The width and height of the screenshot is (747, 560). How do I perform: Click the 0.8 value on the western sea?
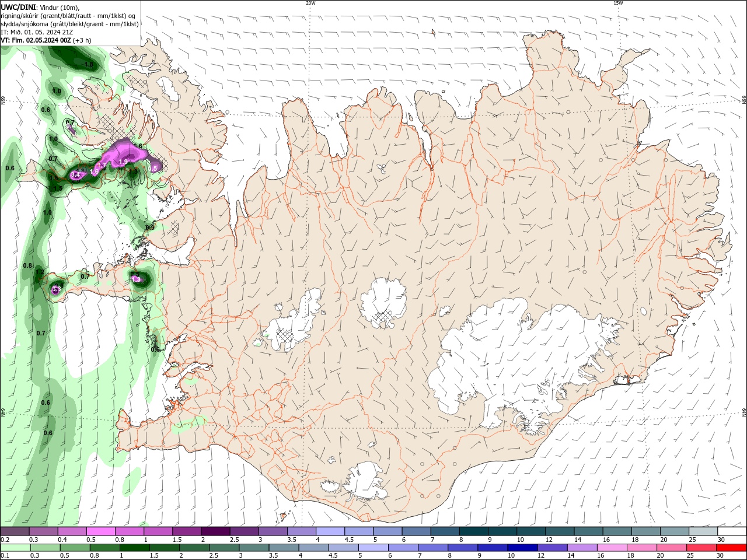click(27, 265)
